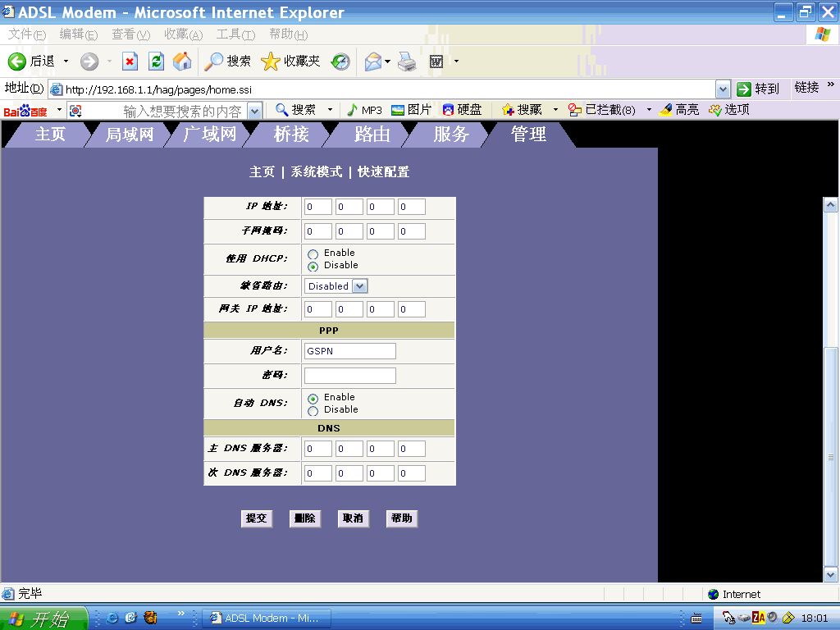Click the red Stop loading icon

coord(130,62)
